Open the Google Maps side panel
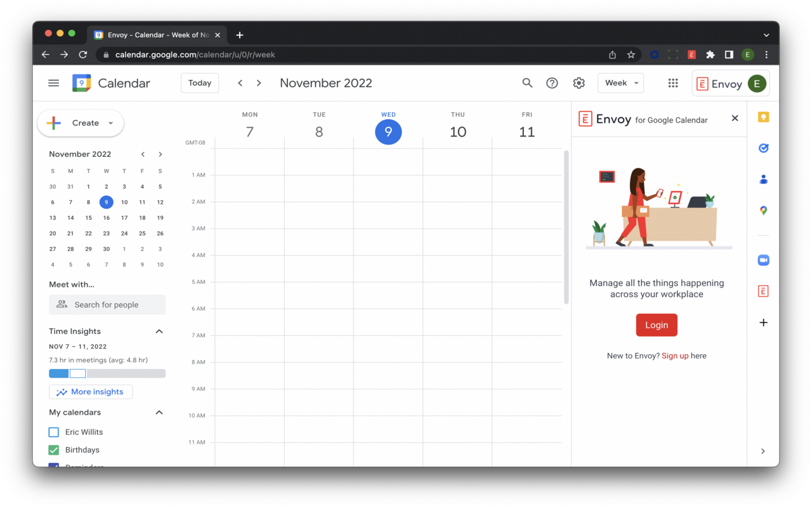The image size is (812, 508). [763, 210]
